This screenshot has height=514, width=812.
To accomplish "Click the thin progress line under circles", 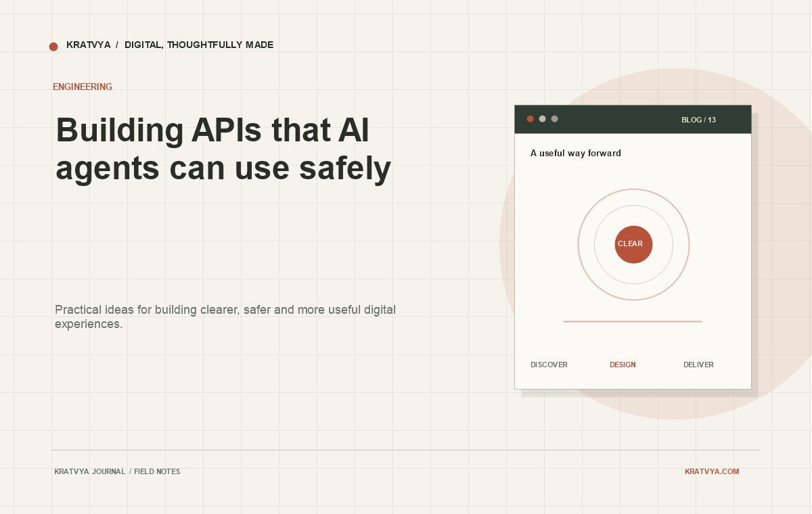I will click(x=633, y=321).
